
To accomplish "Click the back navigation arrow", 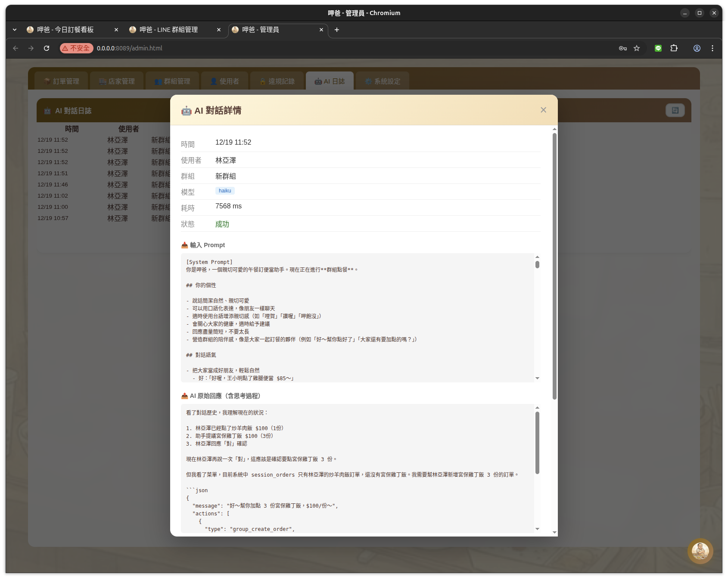I will [x=16, y=48].
